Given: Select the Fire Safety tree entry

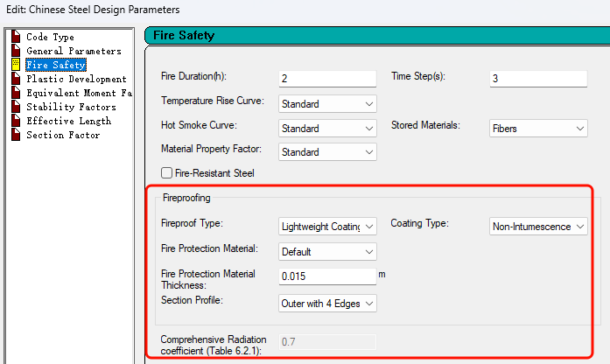Looking at the screenshot, I should pos(56,65).
